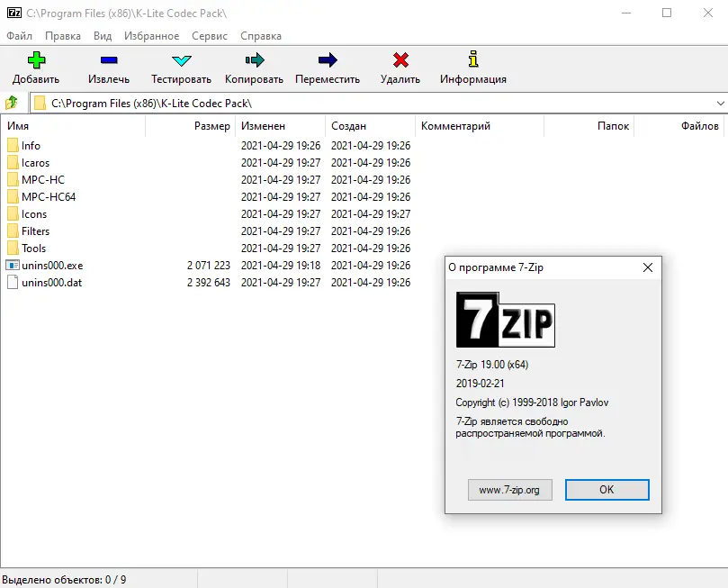Open the Сервис menu
The width and height of the screenshot is (728, 588).
click(x=210, y=36)
